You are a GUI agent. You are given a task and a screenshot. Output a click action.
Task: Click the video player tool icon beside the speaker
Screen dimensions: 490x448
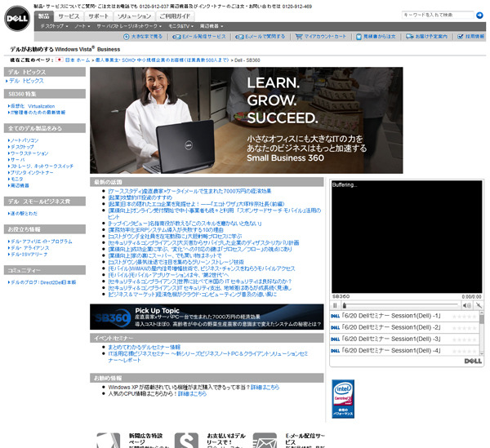point(479,305)
